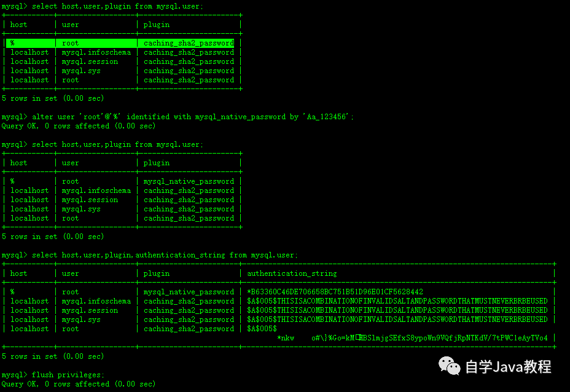Image resolution: width=570 pixels, height=392 pixels.
Task: Click short $A$005$ value in localhost root row
Action: pyautogui.click(x=262, y=329)
